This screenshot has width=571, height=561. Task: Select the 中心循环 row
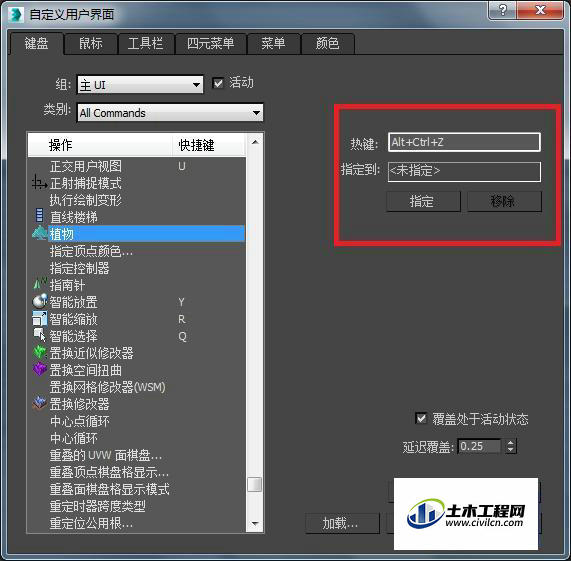pyautogui.click(x=136, y=438)
